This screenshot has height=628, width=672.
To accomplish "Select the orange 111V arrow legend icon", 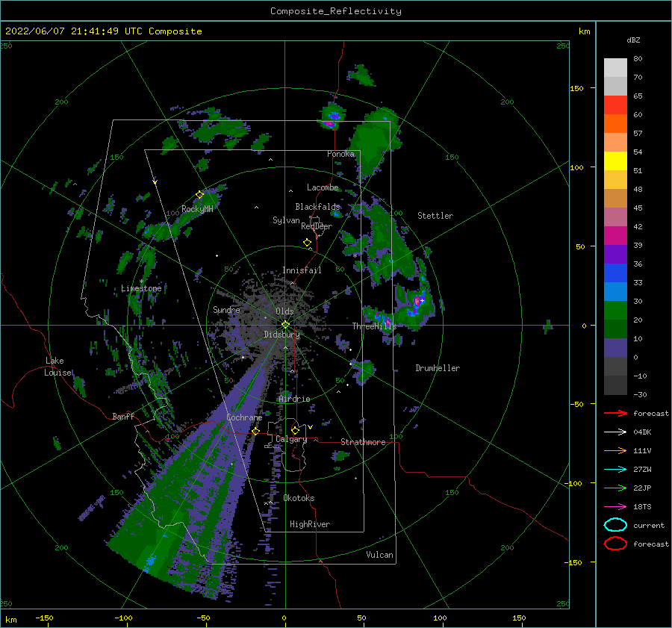I will pyautogui.click(x=615, y=450).
